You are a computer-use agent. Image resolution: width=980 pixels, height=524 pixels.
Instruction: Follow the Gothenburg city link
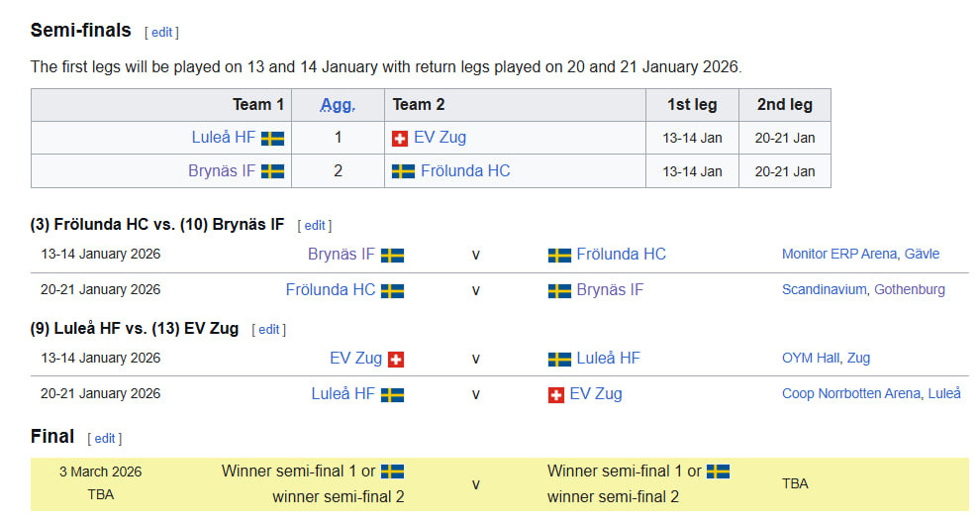pos(911,290)
